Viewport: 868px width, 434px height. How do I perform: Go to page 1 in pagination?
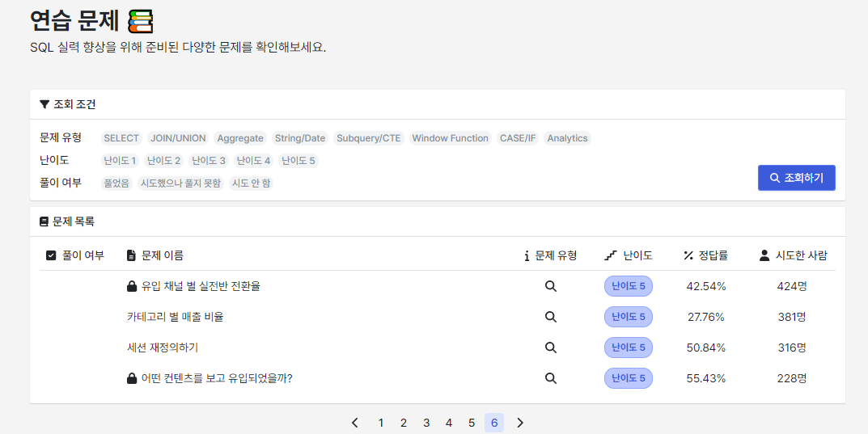coord(381,423)
